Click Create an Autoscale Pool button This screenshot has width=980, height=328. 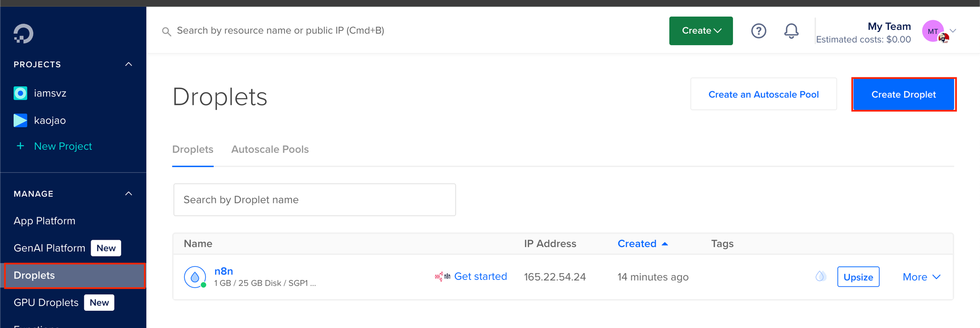click(x=763, y=94)
